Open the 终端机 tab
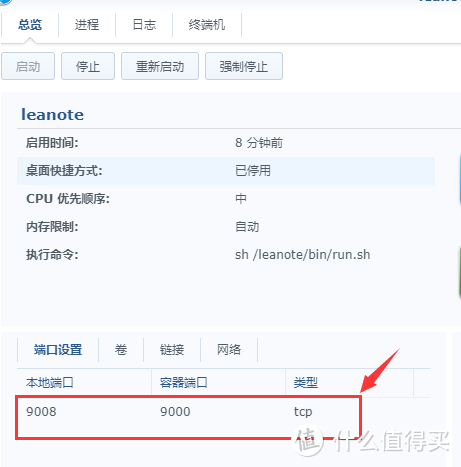461x467 pixels. pos(207,25)
